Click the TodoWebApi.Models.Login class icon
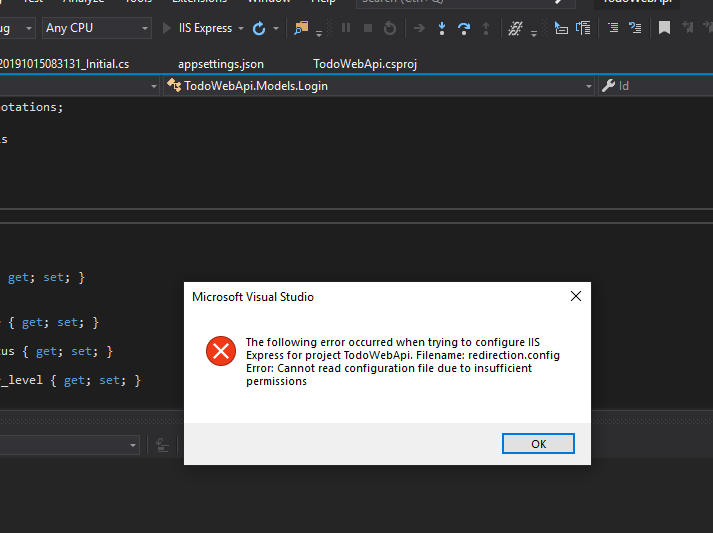Image resolution: width=713 pixels, height=533 pixels. click(x=174, y=85)
